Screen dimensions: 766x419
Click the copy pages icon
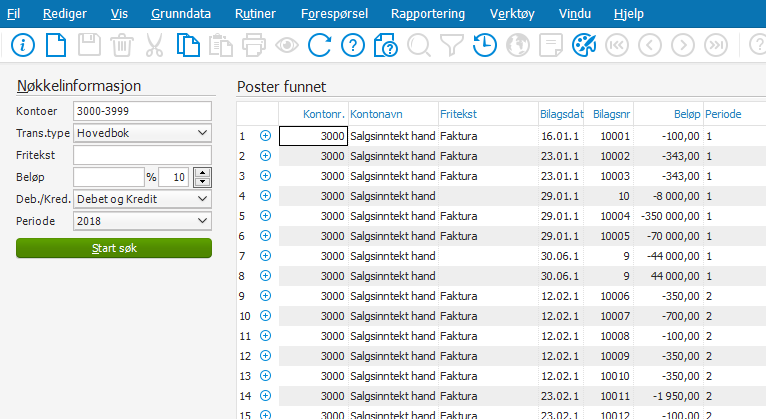pyautogui.click(x=188, y=45)
